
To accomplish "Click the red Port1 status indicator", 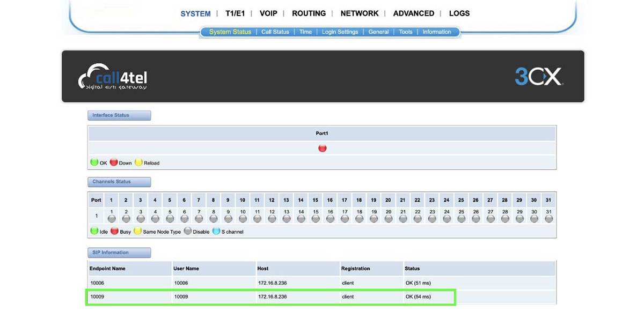I will point(322,148).
